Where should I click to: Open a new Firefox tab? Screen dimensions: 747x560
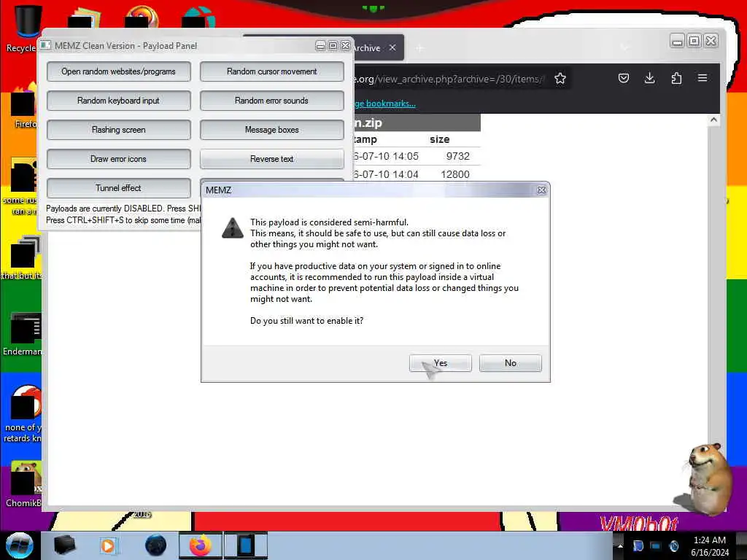[x=419, y=47]
